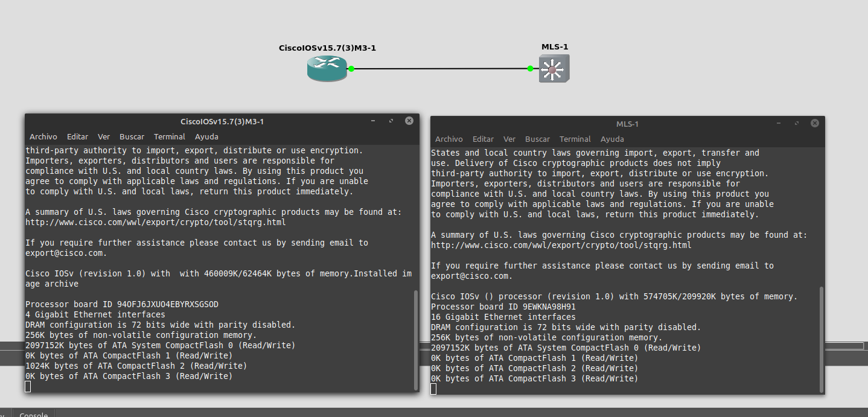Open Editar menu in MLS-1 terminal

pos(483,139)
